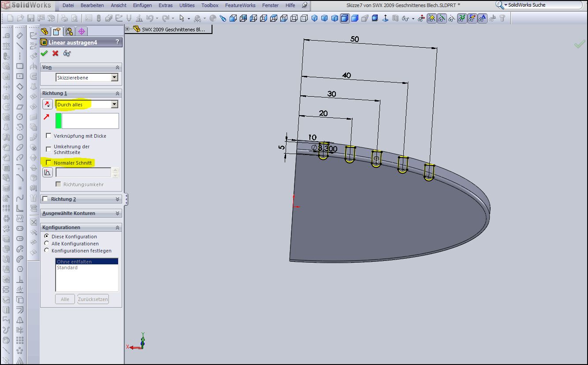Enable the Normaler Schnitt checkbox
The width and height of the screenshot is (588, 365).
[48, 163]
